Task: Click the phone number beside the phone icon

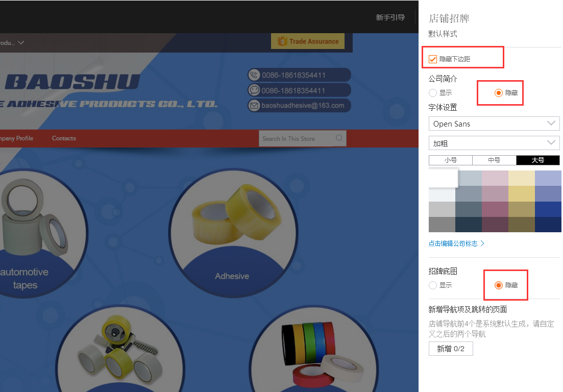Action: pos(293,75)
